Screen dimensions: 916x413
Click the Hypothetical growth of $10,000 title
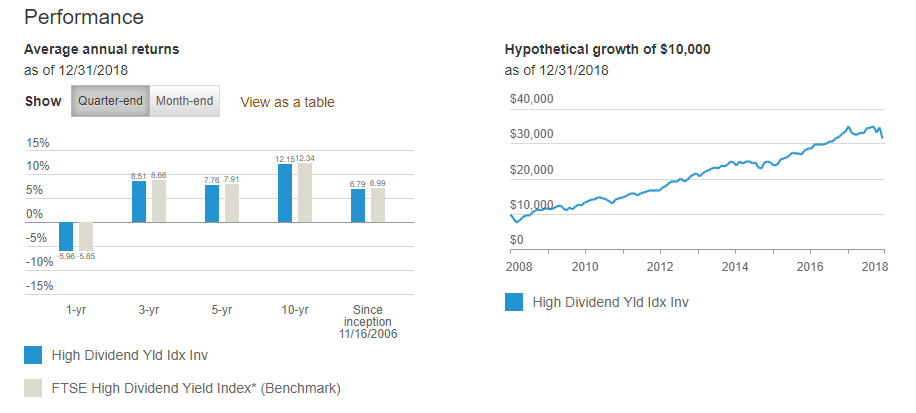tap(608, 50)
